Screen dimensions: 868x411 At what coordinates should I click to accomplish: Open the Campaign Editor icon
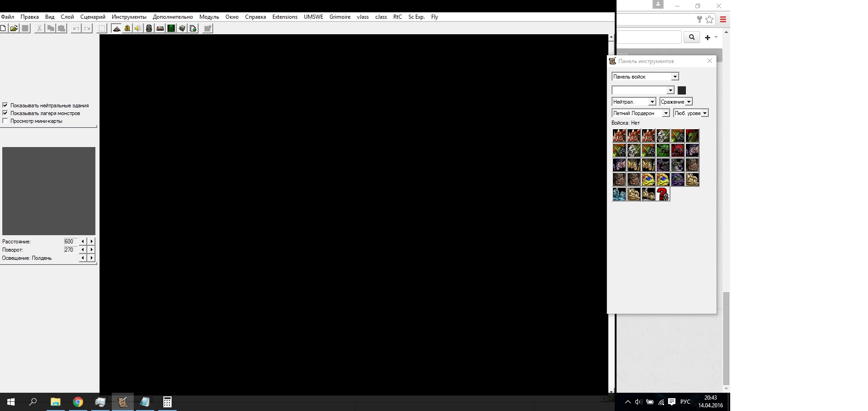[x=160, y=28]
